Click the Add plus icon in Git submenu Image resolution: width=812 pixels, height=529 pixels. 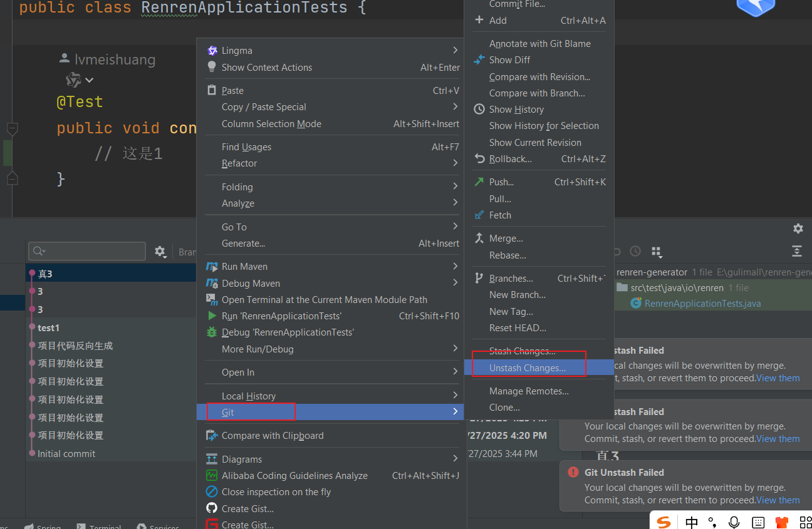coord(479,20)
